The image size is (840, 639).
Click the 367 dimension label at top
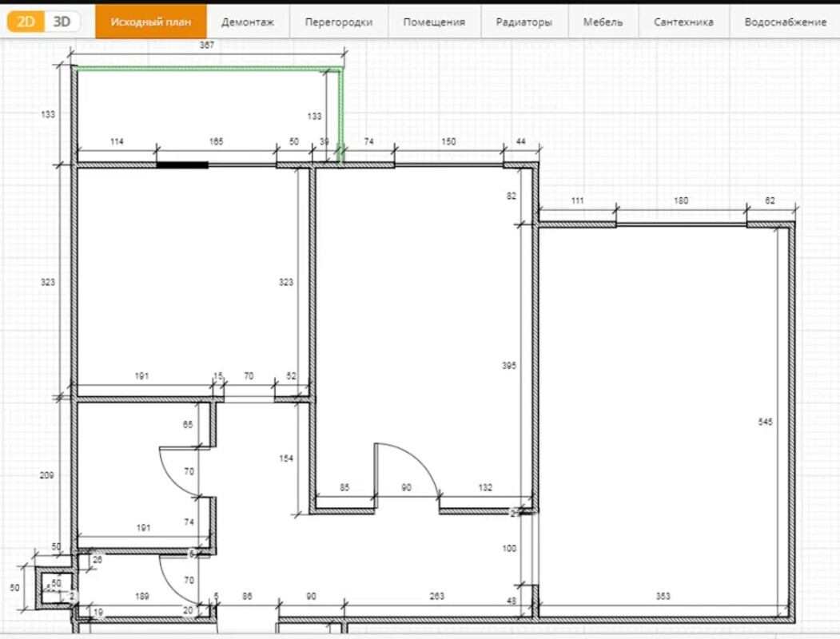[x=206, y=46]
